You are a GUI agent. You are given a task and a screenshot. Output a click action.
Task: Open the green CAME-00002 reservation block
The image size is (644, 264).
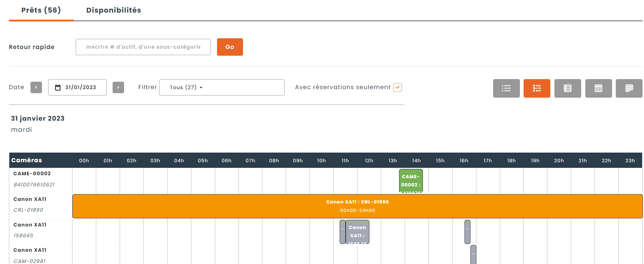411,181
